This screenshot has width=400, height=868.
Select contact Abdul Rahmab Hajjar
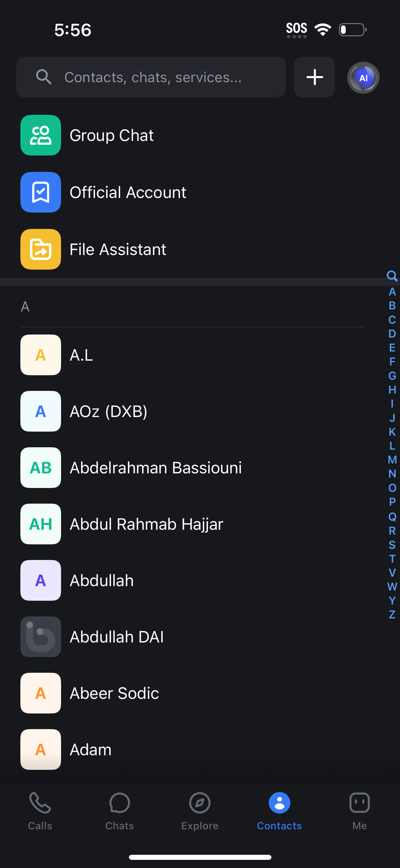[x=146, y=524]
